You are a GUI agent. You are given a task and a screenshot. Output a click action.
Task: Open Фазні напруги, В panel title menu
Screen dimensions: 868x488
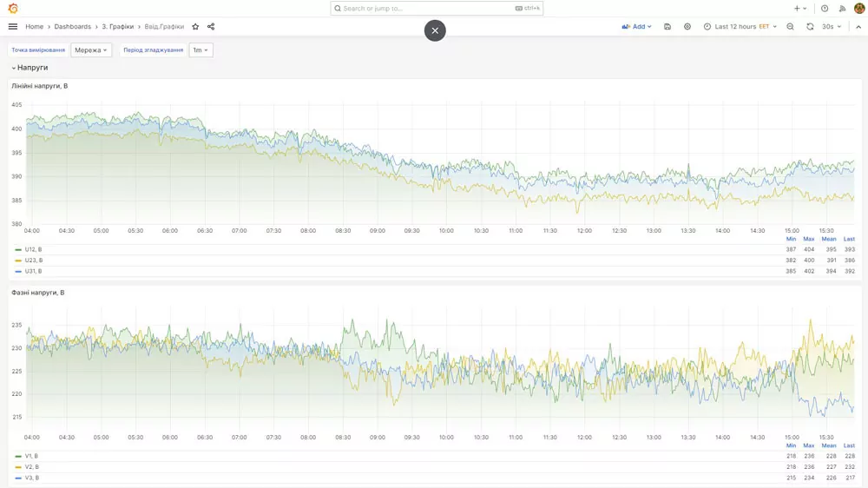(x=38, y=293)
